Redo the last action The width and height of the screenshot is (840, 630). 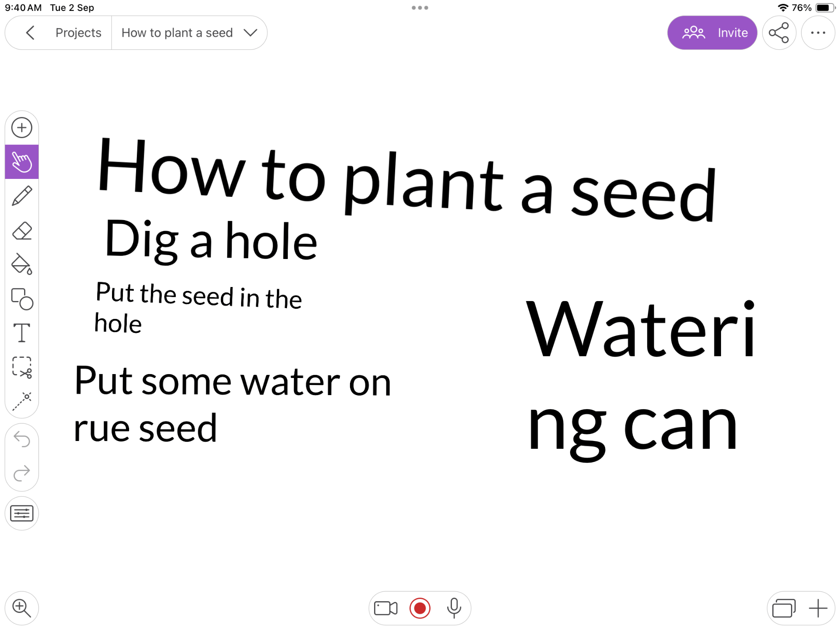22,473
